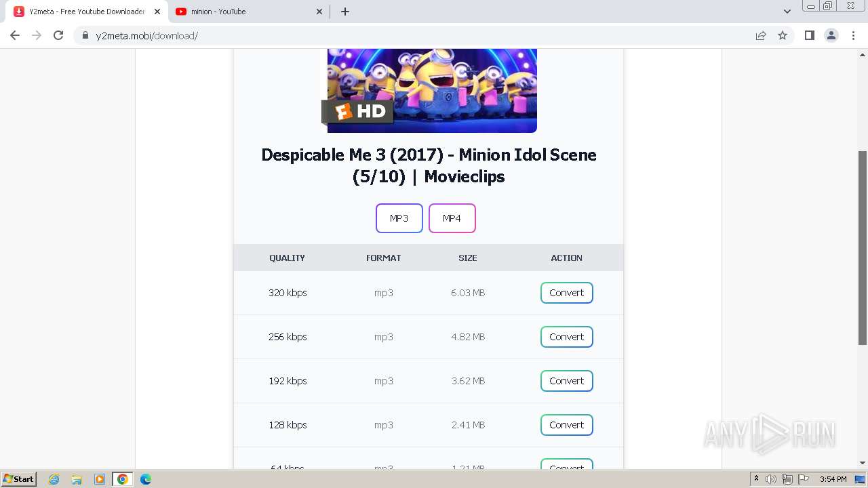Viewport: 868px width, 488px height.
Task: Click the Chrome taskbar icon
Action: tap(123, 479)
